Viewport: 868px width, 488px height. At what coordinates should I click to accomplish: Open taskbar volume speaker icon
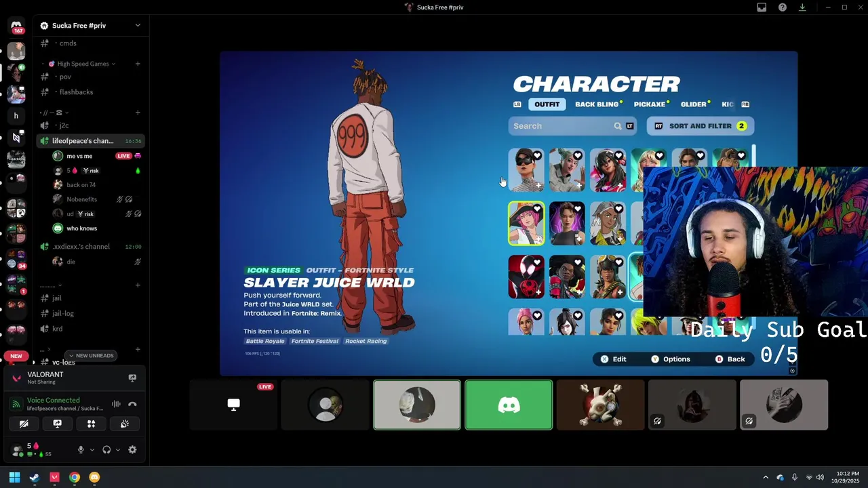(x=820, y=477)
